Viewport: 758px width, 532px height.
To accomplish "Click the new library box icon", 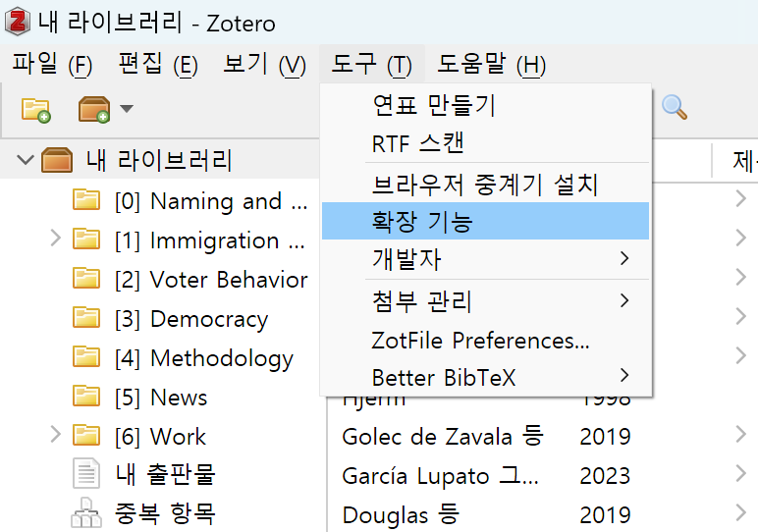I will [x=94, y=110].
